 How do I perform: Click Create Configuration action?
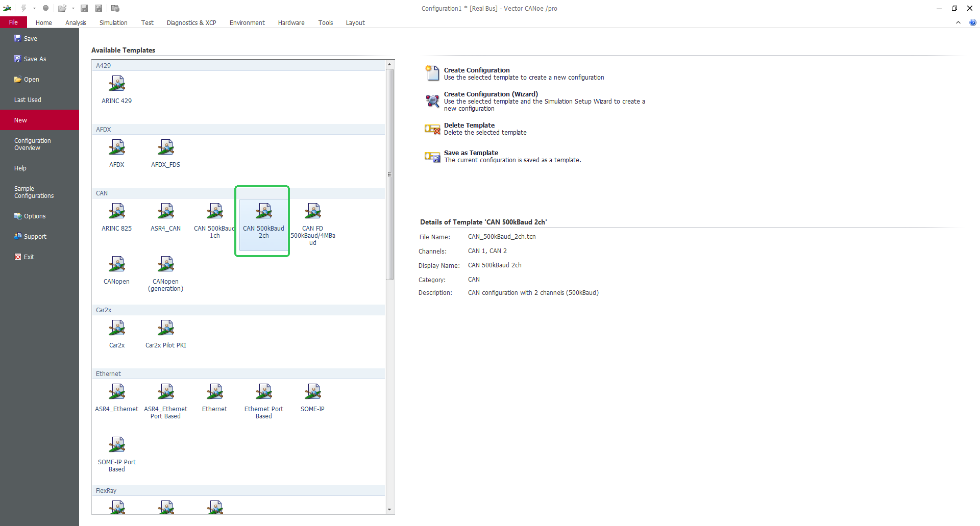click(x=514, y=73)
